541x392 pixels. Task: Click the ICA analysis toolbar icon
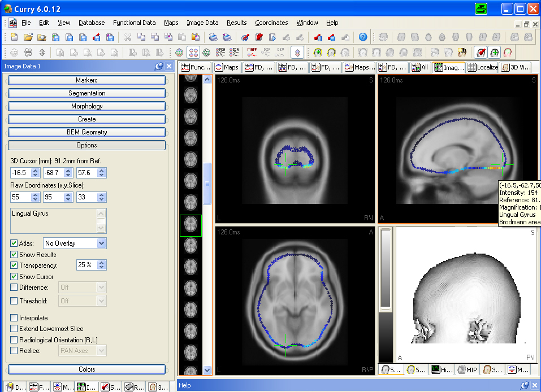(x=235, y=53)
